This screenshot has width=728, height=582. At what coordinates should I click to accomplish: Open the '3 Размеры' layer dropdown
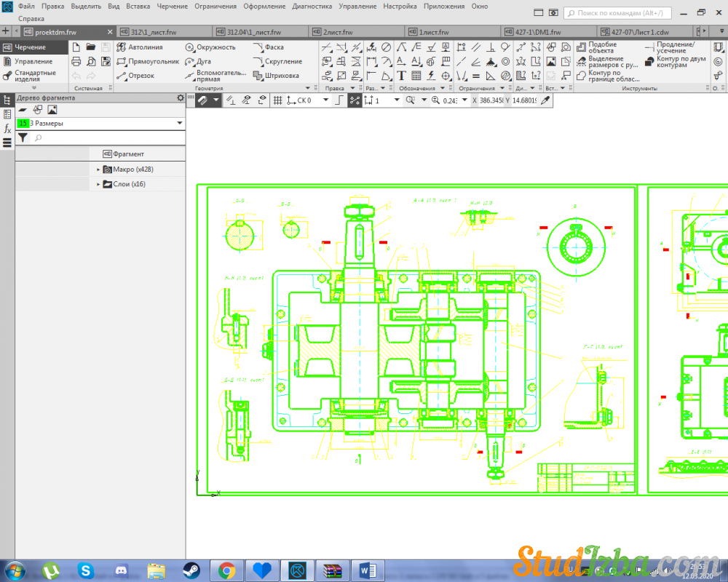(x=179, y=124)
